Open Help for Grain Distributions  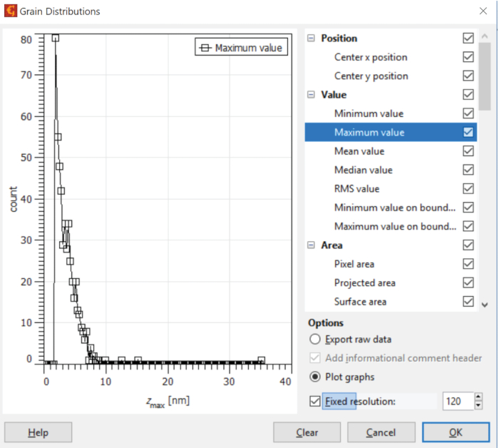point(38,432)
